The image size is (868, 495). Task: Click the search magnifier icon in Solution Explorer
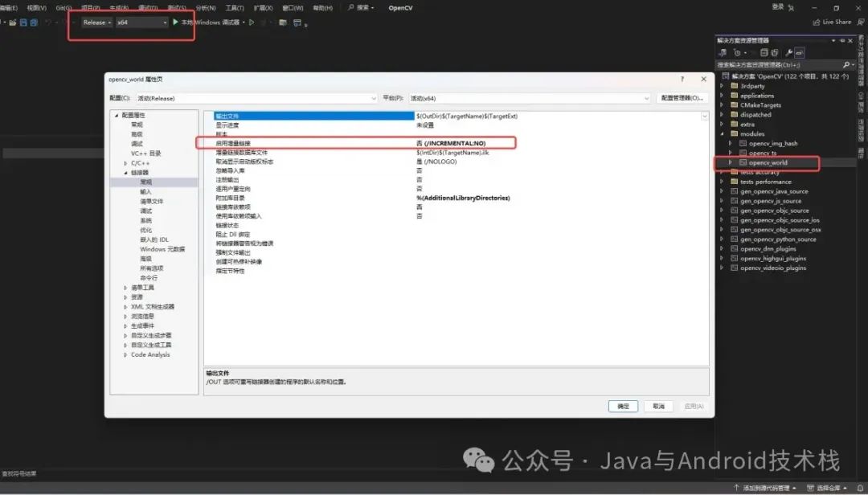pyautogui.click(x=845, y=65)
